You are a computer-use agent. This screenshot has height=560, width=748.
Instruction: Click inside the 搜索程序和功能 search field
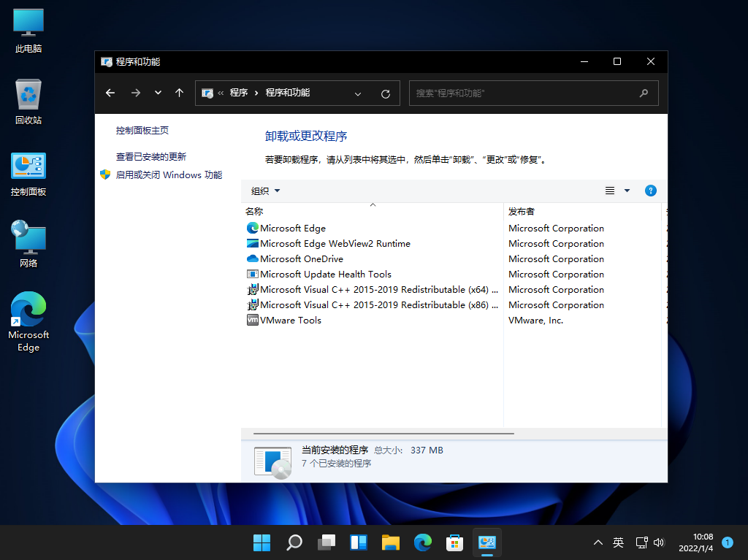[x=511, y=93]
